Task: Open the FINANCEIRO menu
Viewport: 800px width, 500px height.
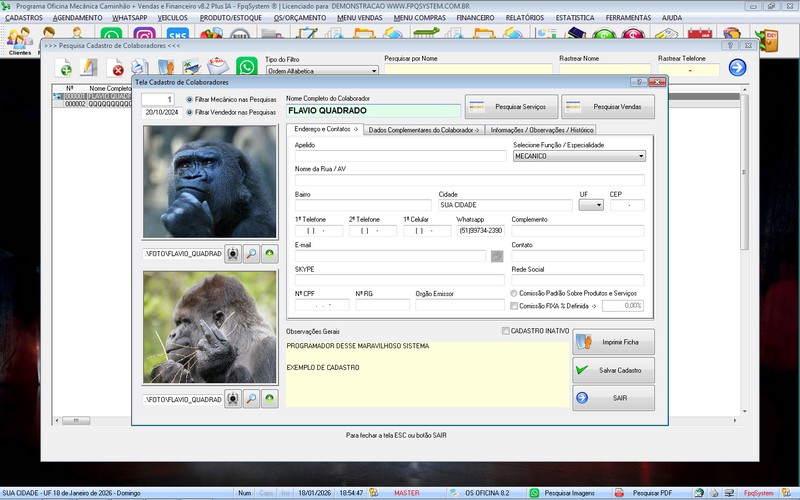Action: 476,18
